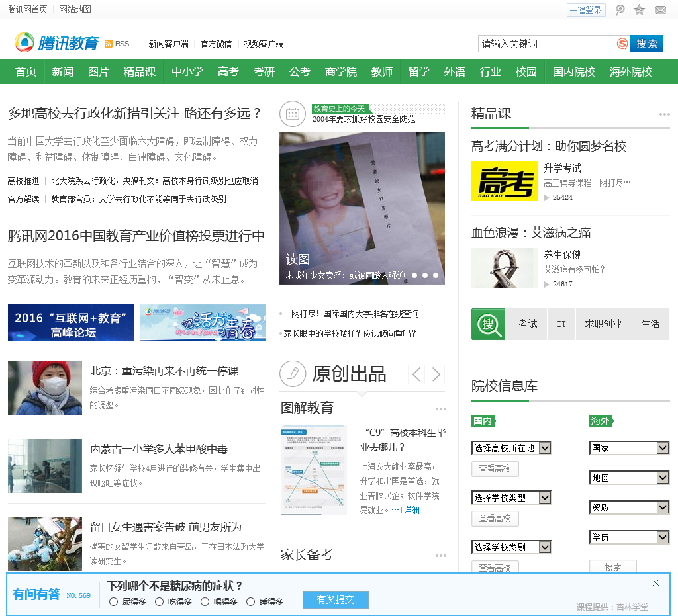Open 高考 in navigation bar
Viewport: 678px width, 616px height.
(228, 71)
